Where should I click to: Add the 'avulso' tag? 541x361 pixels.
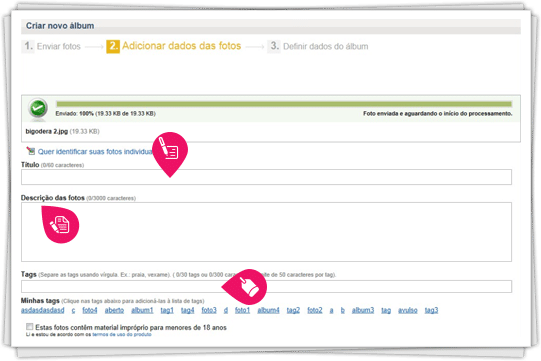point(407,310)
